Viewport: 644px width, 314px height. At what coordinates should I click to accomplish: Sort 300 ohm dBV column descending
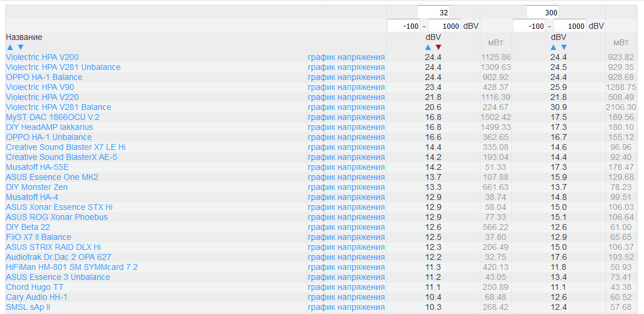coord(564,47)
